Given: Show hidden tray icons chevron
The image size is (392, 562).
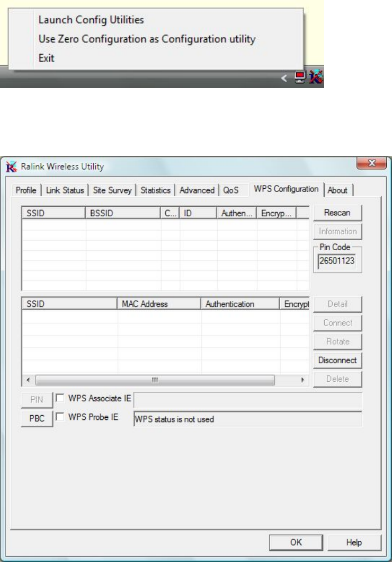Looking at the screenshot, I should pos(284,78).
